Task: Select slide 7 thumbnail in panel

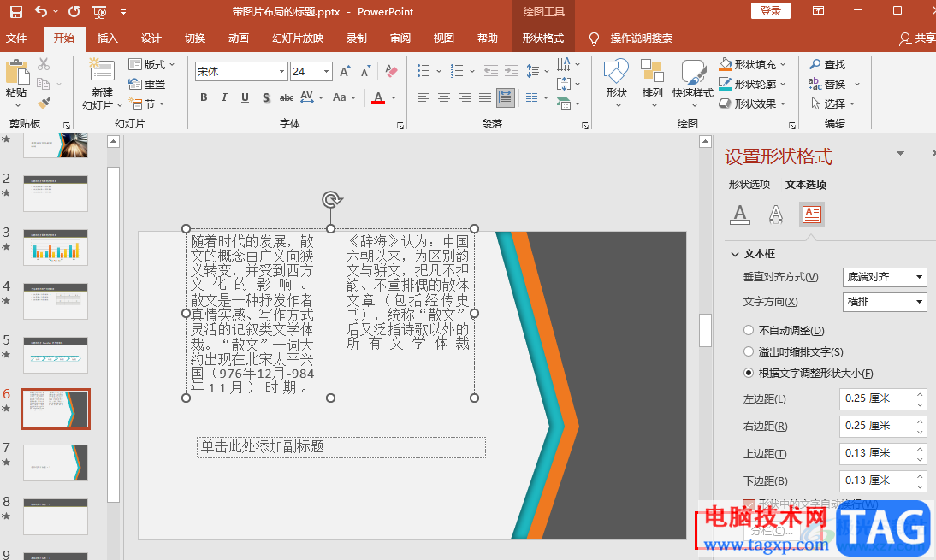Action: pyautogui.click(x=56, y=463)
